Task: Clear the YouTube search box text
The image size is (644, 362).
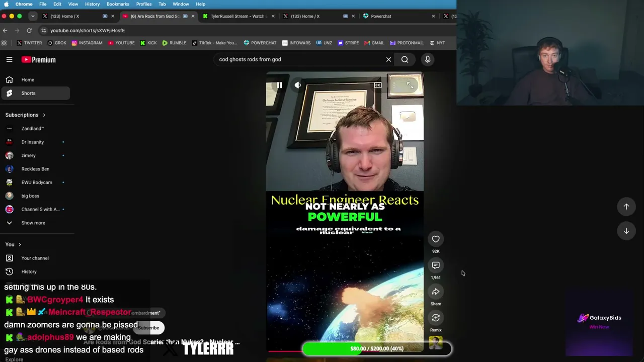Action: [388, 59]
